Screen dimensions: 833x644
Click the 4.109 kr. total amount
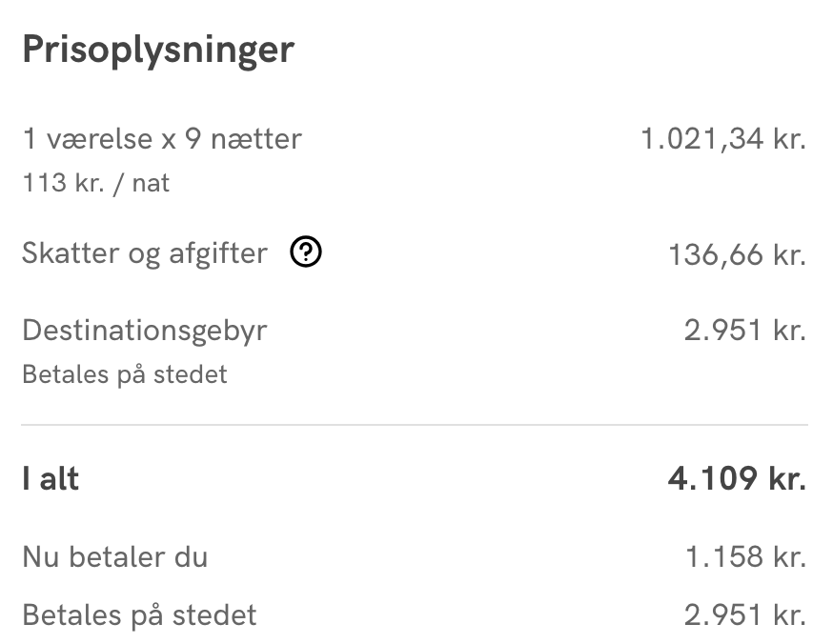[x=738, y=479]
